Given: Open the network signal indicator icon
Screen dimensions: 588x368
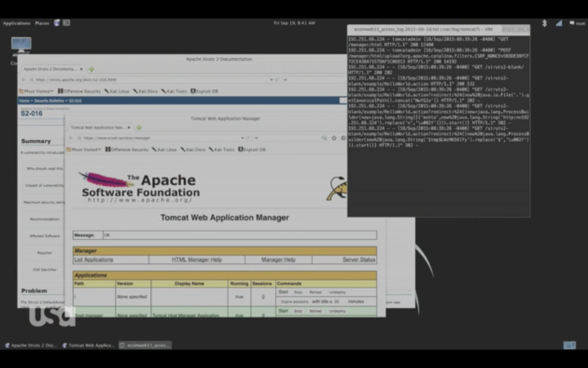Looking at the screenshot, I should tap(559, 23).
